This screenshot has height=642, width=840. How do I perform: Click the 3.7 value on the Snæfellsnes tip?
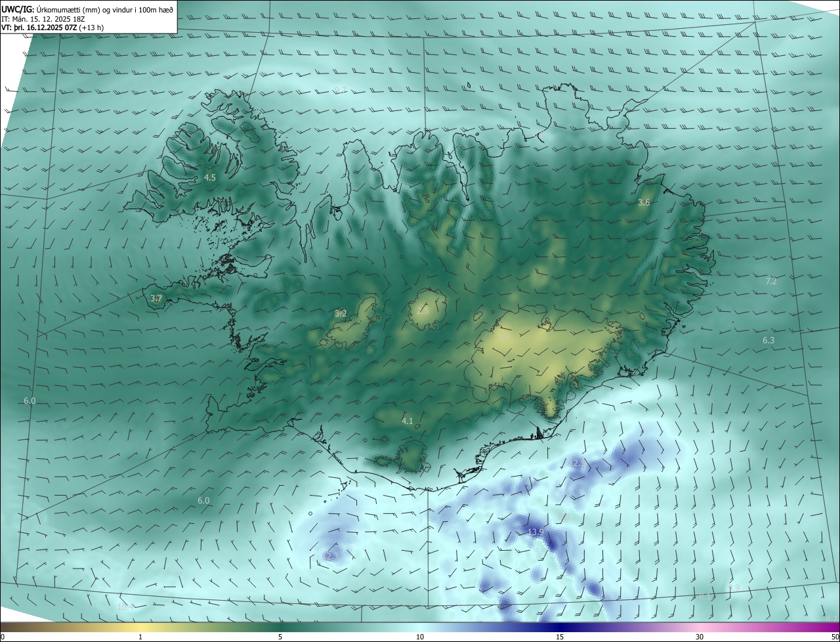pos(156,299)
